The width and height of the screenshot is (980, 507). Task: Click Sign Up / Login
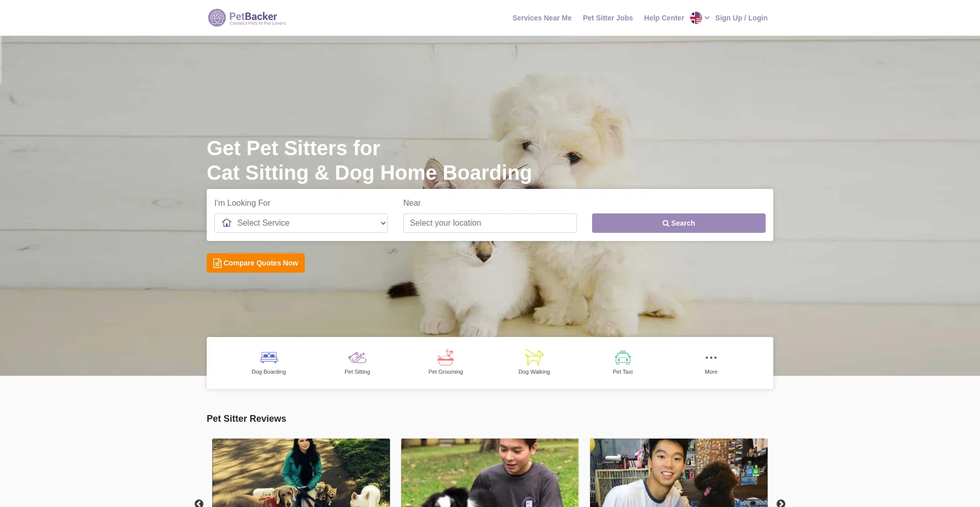pos(741,18)
